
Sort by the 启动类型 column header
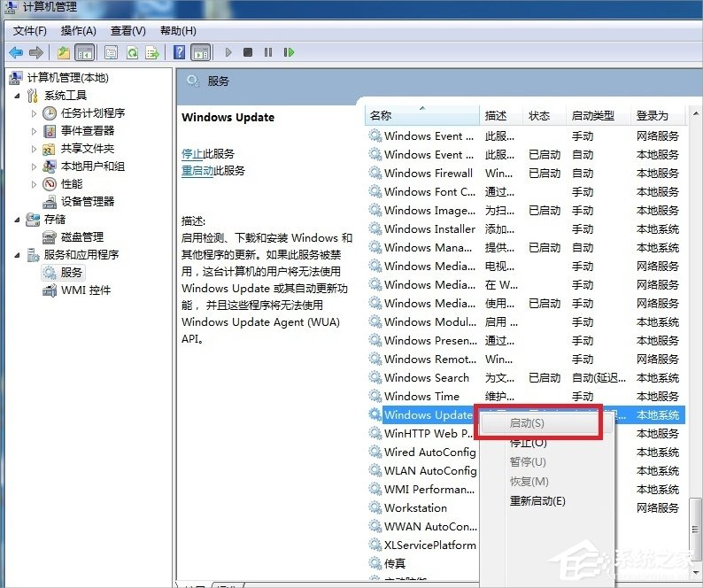598,116
